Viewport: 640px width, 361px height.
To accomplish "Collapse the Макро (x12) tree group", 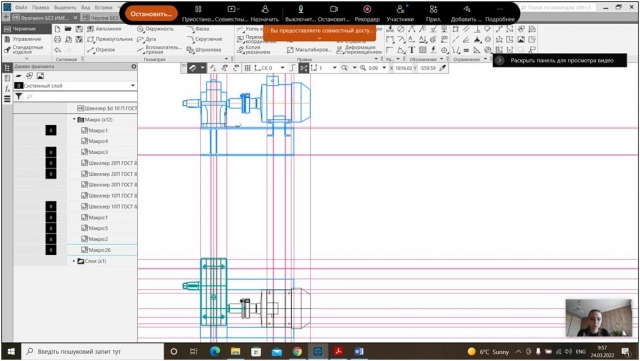I will (x=74, y=120).
